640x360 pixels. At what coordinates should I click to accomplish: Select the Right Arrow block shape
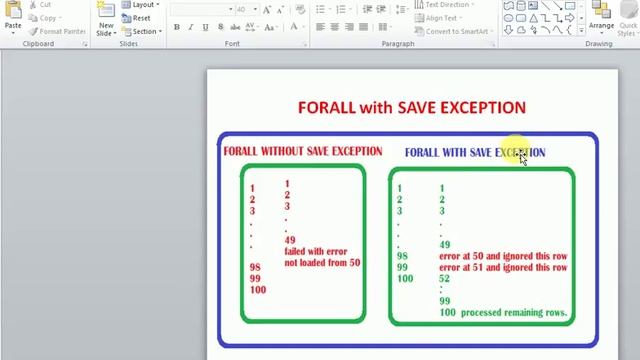coord(570,18)
